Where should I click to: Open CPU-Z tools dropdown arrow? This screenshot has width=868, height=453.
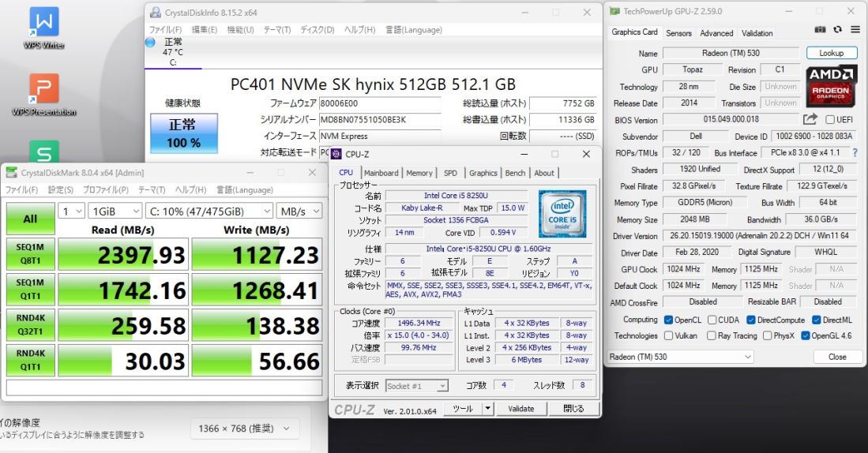click(487, 409)
